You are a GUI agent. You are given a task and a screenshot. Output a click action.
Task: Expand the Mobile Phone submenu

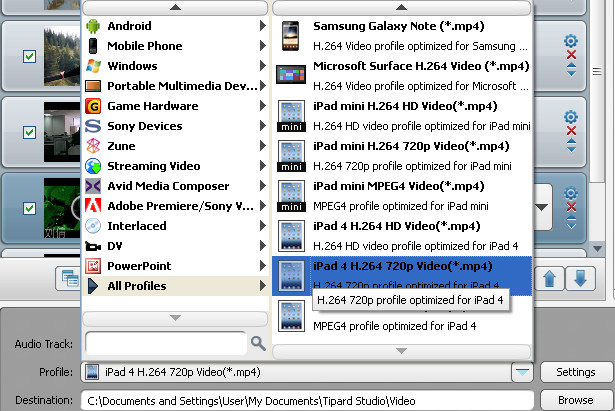tap(262, 46)
